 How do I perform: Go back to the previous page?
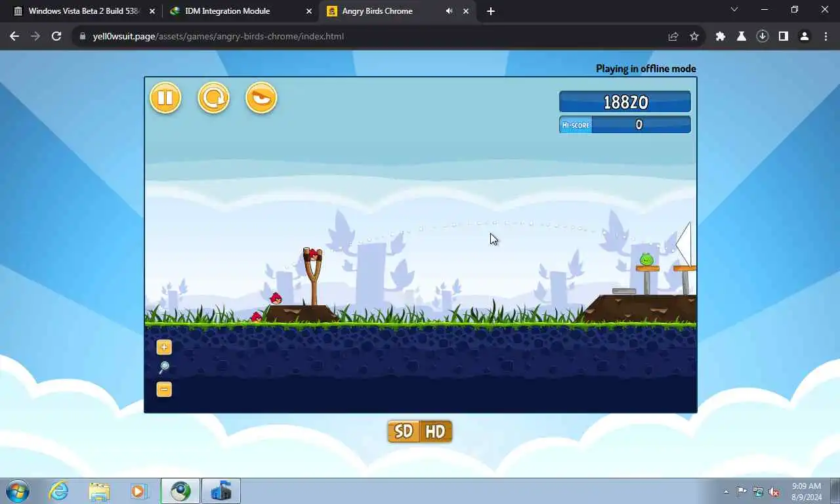[x=14, y=36]
